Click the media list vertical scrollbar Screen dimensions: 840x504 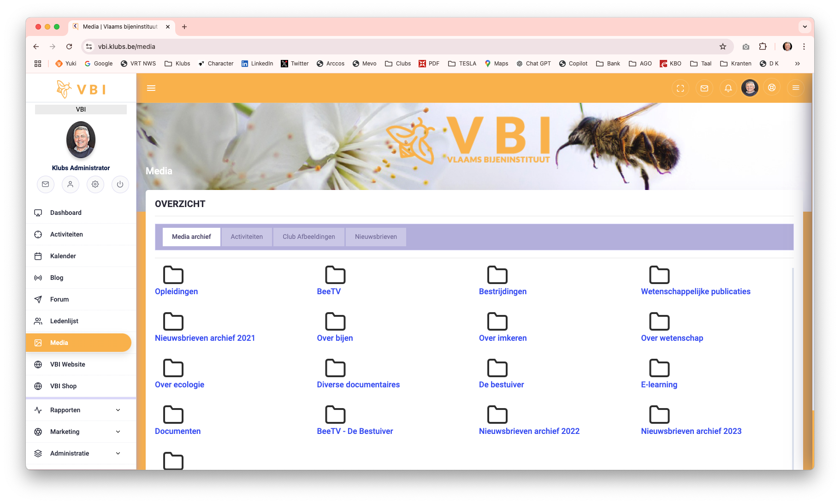(793, 369)
